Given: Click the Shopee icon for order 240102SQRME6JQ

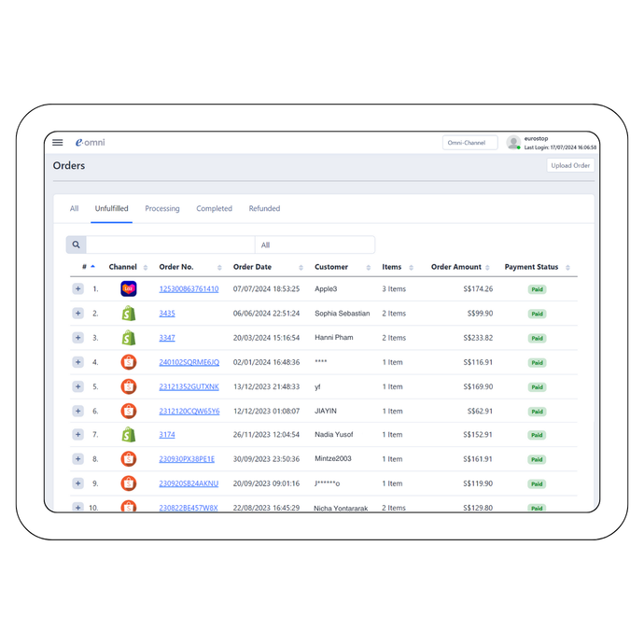Looking at the screenshot, I should [129, 362].
